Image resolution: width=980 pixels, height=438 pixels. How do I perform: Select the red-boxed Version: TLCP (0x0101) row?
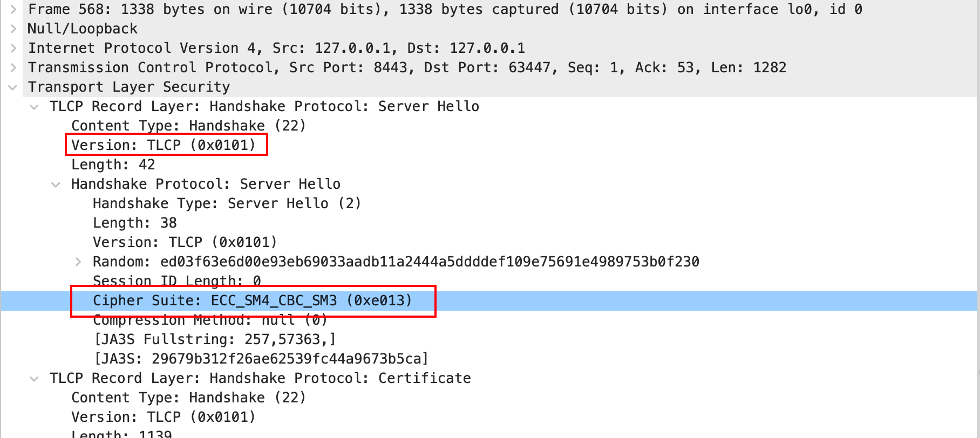click(163, 146)
